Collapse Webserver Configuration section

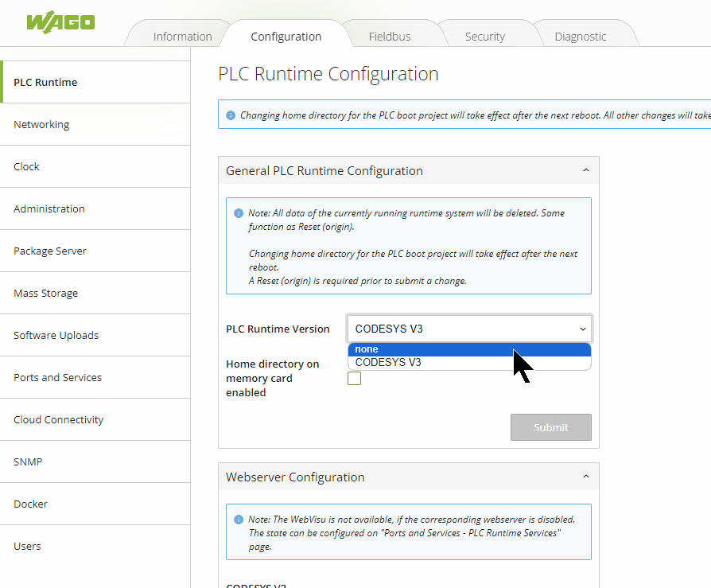(x=586, y=477)
